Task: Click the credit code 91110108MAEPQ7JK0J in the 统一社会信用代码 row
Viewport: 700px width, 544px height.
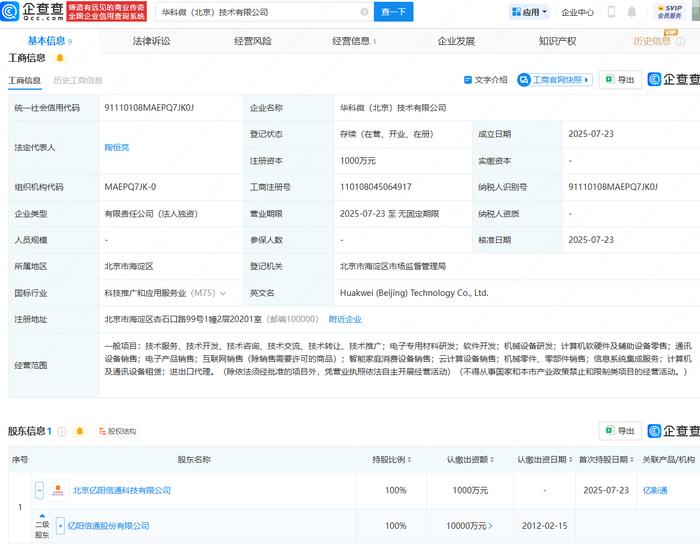Action: coord(149,108)
